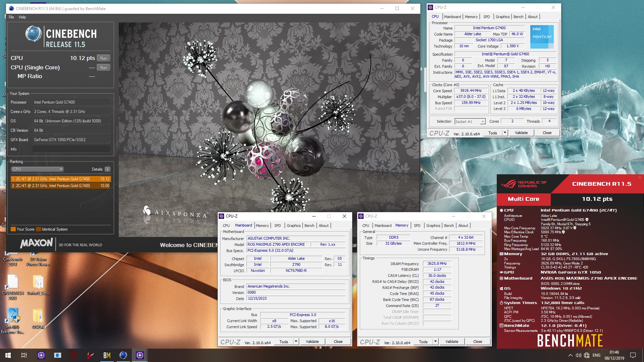Image resolution: width=644 pixels, height=362 pixels.
Task: Open the Ranking CPU dropdown in Cinebench
Action: 37,169
